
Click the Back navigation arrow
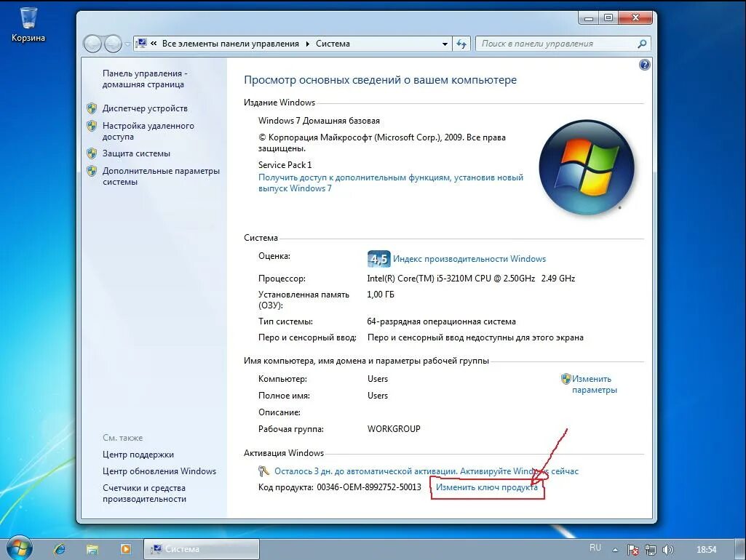92,44
